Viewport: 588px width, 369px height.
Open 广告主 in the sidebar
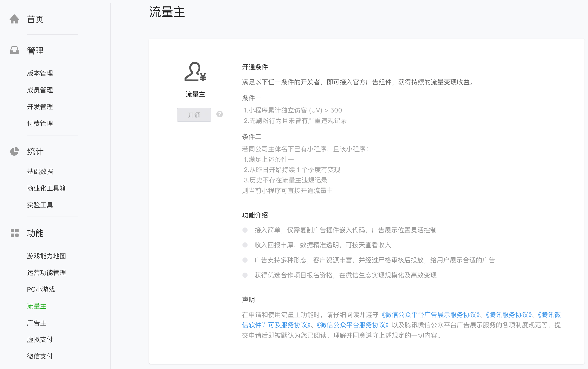click(x=37, y=323)
